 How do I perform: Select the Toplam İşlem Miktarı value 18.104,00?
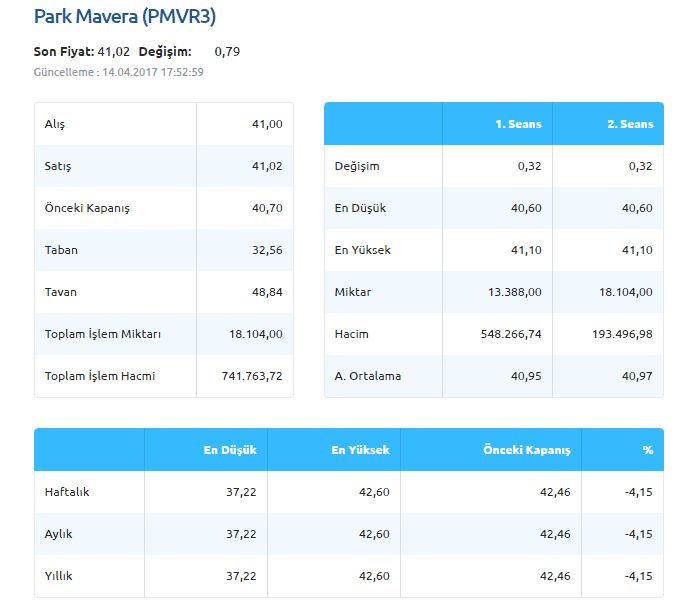point(256,334)
